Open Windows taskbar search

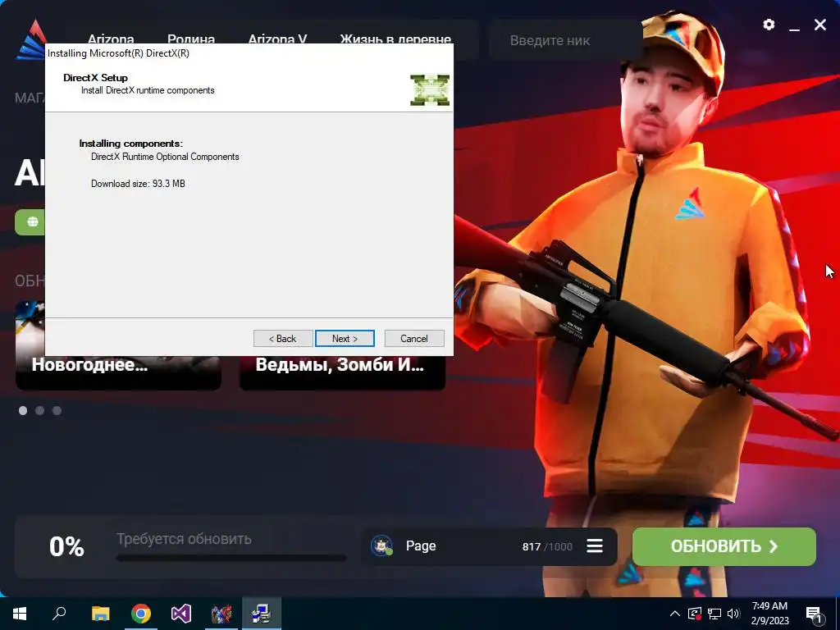[59, 614]
